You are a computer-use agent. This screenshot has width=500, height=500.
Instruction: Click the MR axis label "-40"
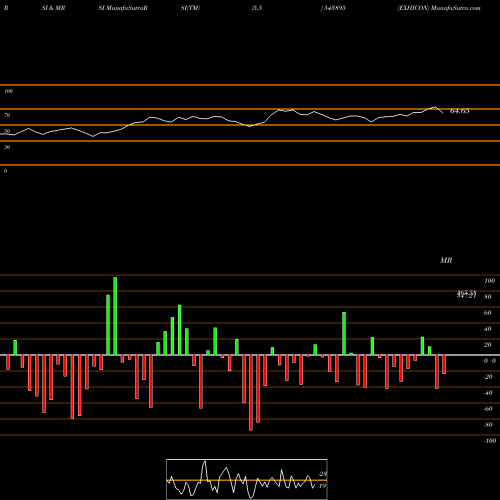(488, 393)
